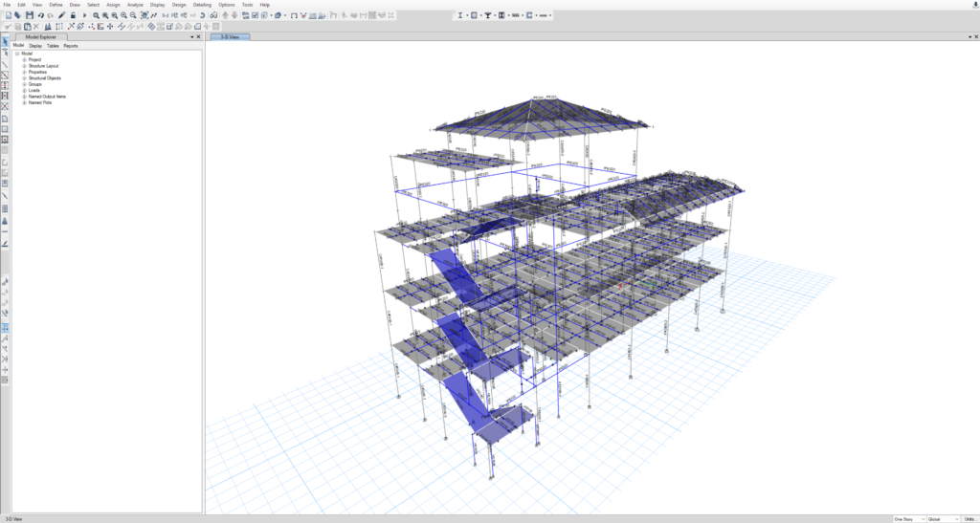Switch to the Tables tab
980x523 pixels.
(53, 46)
